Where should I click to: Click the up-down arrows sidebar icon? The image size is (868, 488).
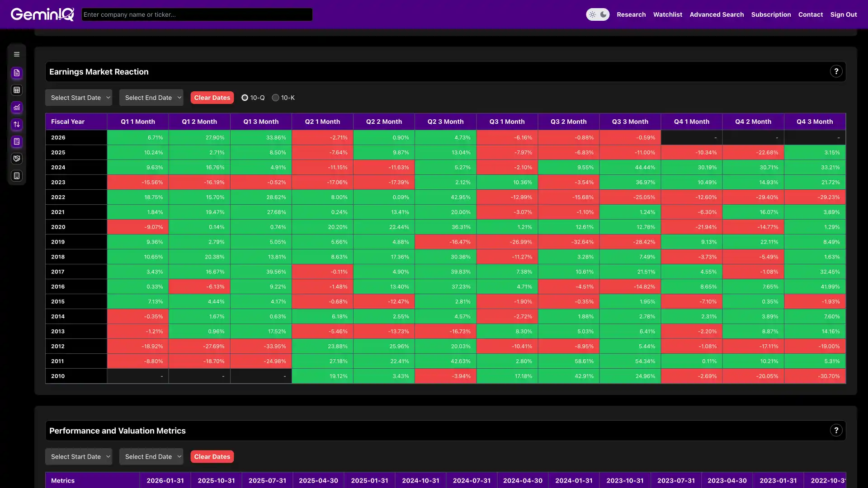[17, 124]
